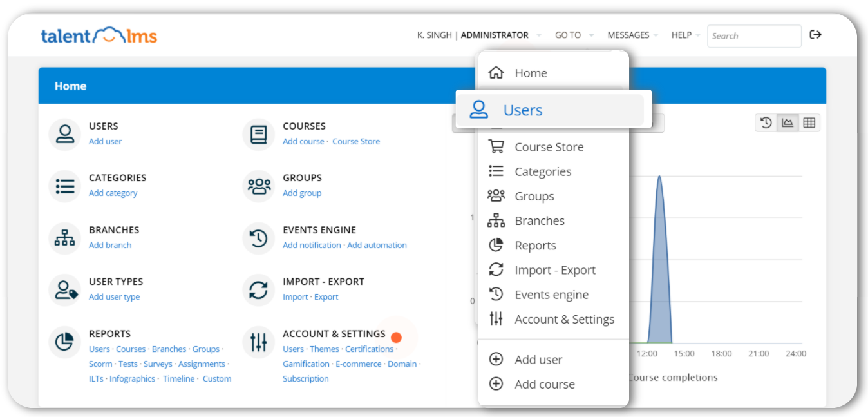Click the Home header title
Screen dimensions: 868x417
tap(70, 86)
